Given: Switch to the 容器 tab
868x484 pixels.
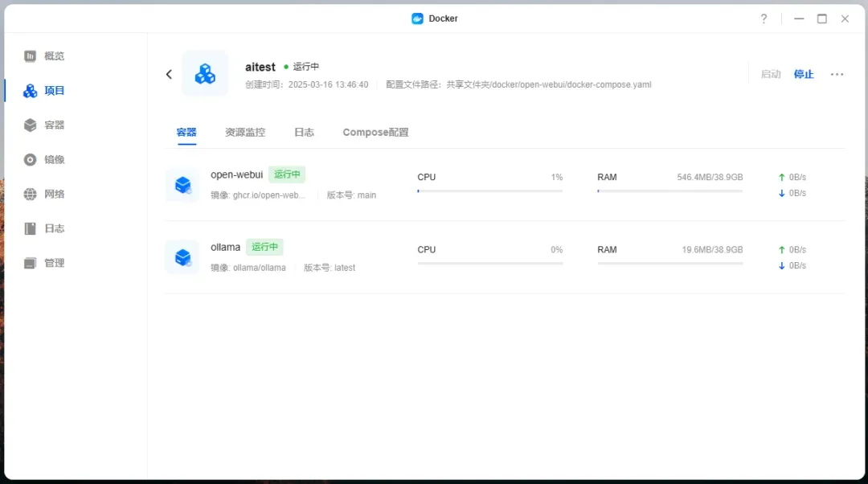Looking at the screenshot, I should coord(186,133).
